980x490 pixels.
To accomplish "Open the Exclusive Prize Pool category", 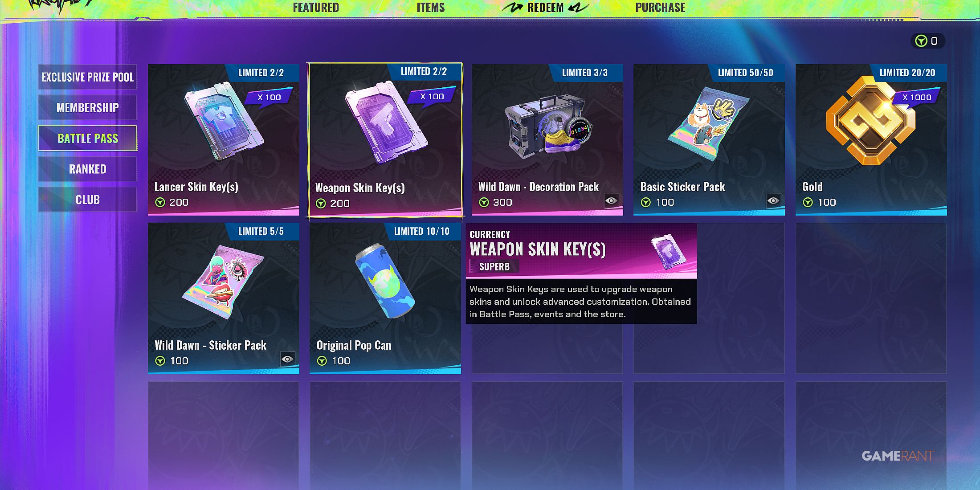I will click(x=88, y=77).
